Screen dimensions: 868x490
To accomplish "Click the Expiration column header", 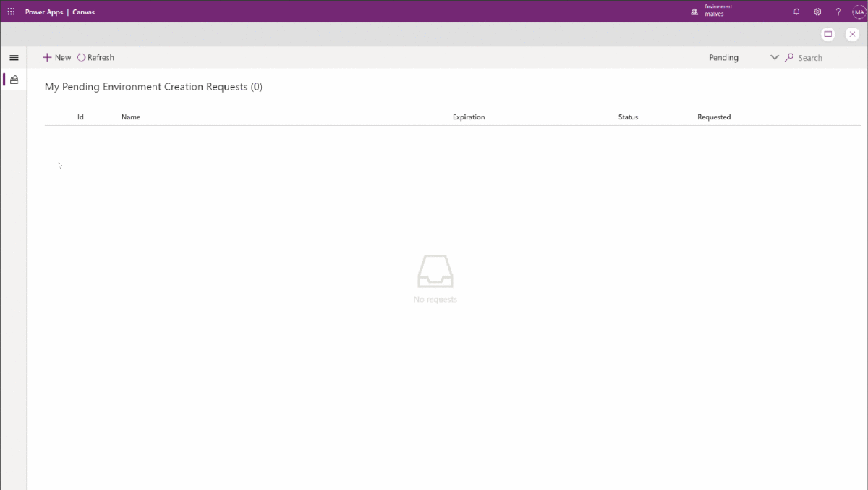I will point(469,117).
